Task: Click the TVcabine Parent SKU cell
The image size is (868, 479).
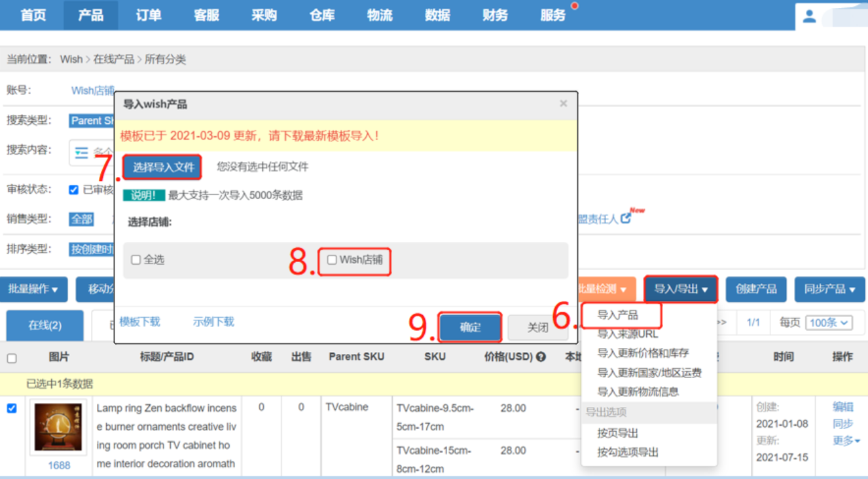Action: pyautogui.click(x=347, y=407)
